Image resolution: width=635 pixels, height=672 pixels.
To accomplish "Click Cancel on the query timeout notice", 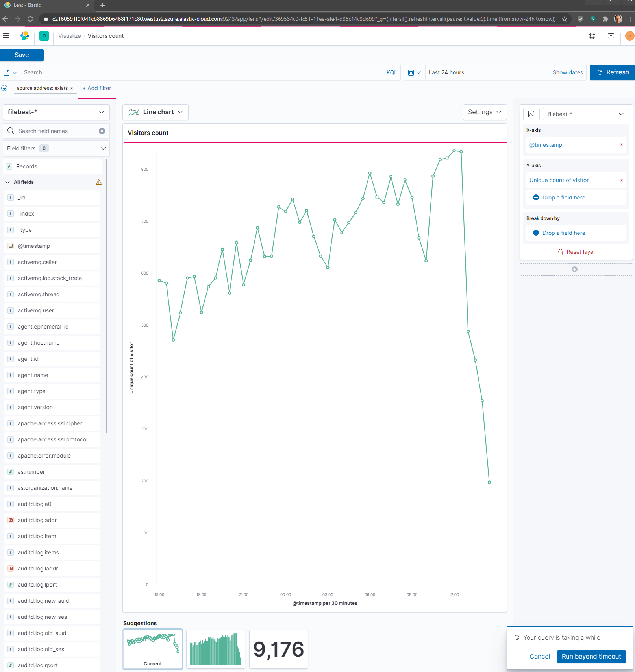I will pyautogui.click(x=540, y=656).
